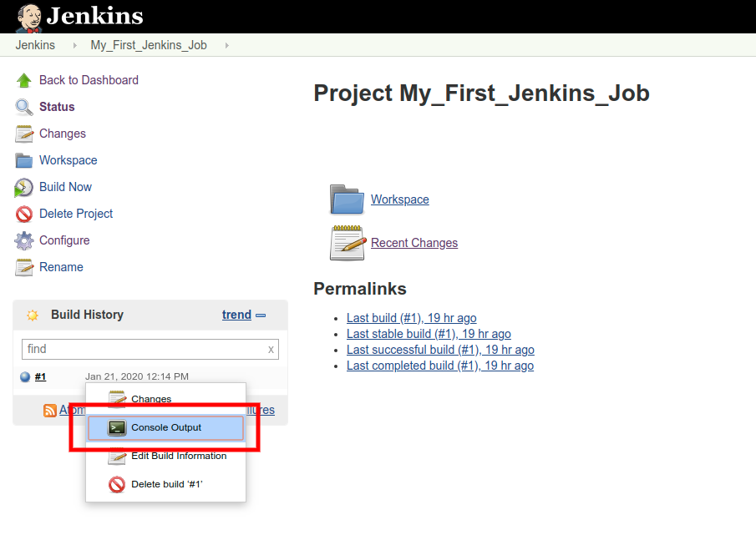Clear the find field with the x button

271,350
